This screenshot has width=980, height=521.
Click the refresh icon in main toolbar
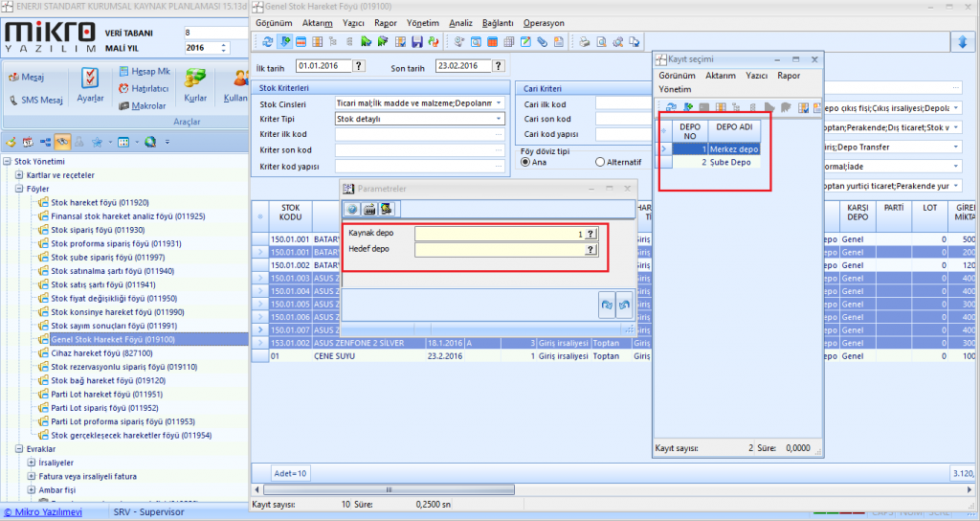267,41
